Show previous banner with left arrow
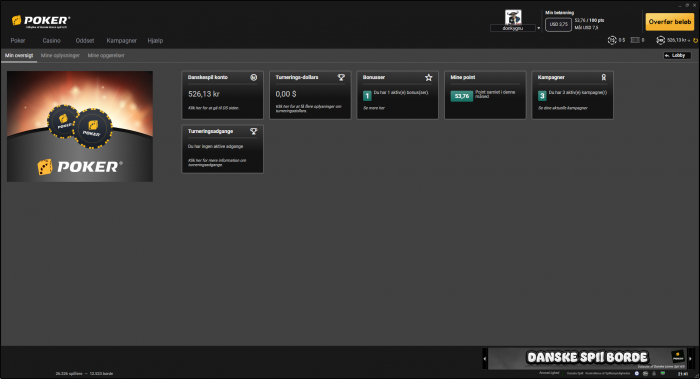The height and width of the screenshot is (379, 700). tap(485, 358)
